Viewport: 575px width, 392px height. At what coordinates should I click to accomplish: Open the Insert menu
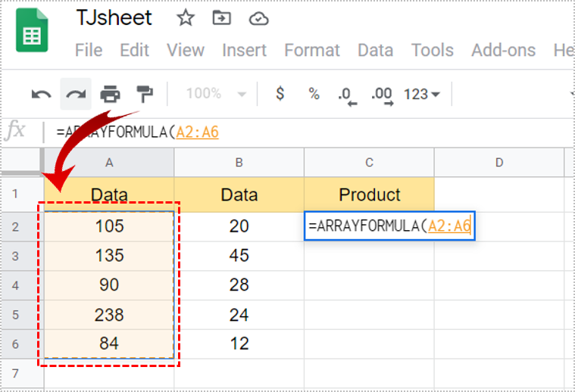244,51
